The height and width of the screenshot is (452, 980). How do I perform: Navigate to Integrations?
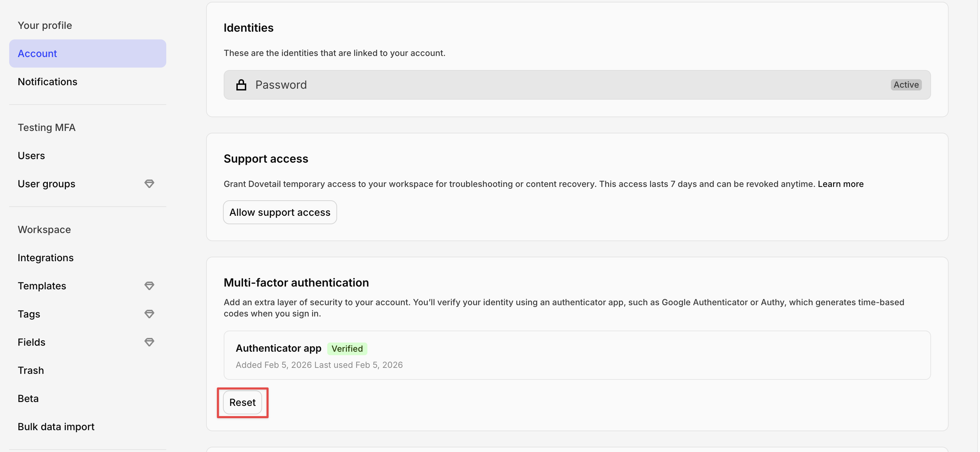point(46,258)
